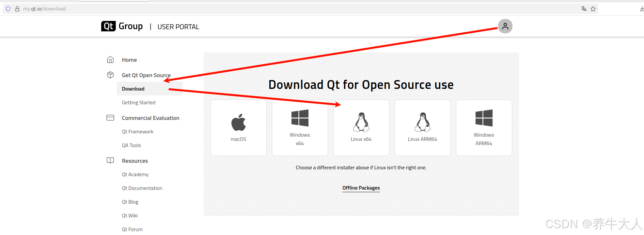The width and height of the screenshot is (644, 235).
Task: Open Commercial Evaluation section
Action: pos(150,118)
